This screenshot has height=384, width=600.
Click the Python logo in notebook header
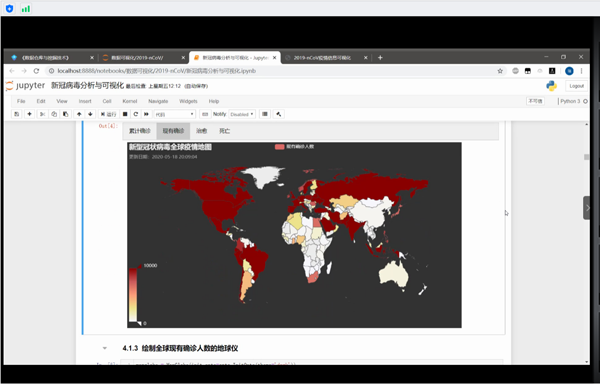(551, 86)
